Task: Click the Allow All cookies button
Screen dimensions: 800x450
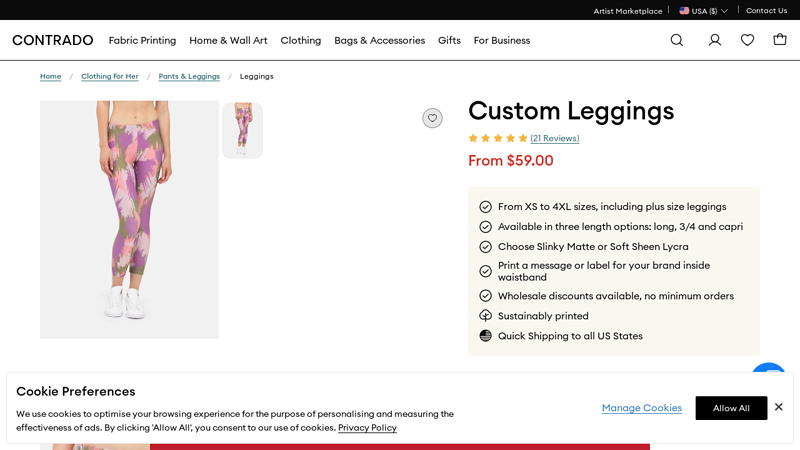Action: point(731,408)
